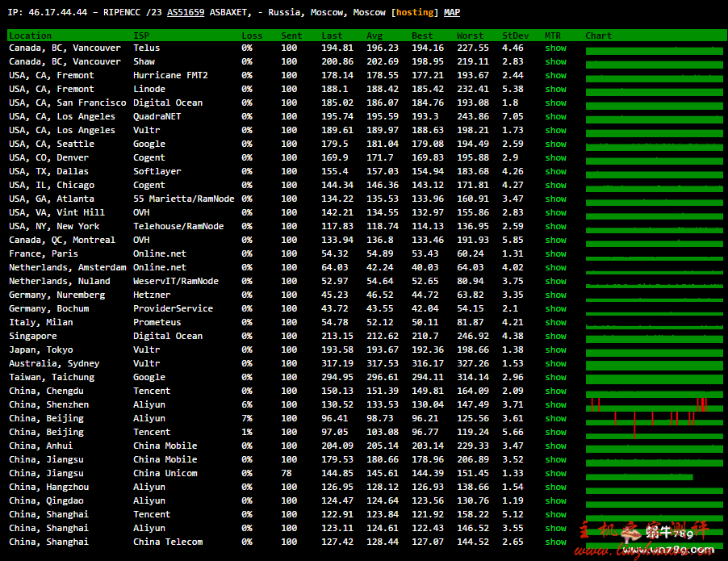Show MTR for Denver Cogent
The image size is (728, 561).
click(555, 157)
